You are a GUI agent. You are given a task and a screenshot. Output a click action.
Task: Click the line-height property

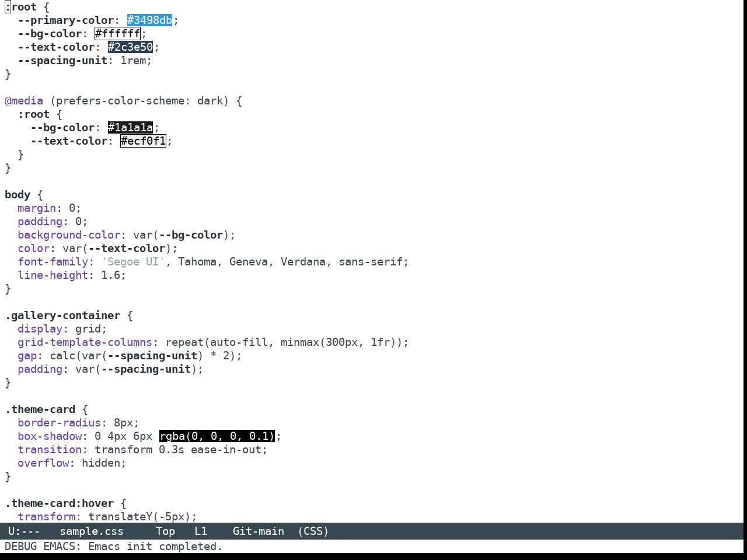coord(53,275)
